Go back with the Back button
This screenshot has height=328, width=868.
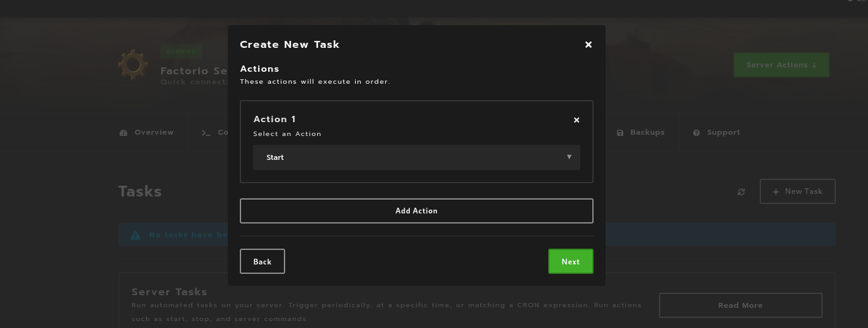(x=262, y=261)
